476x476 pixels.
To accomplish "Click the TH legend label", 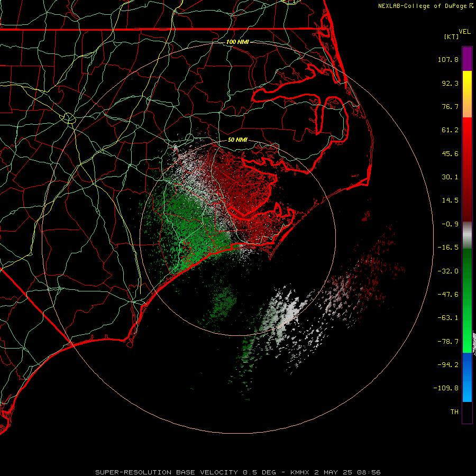I will click(x=454, y=412).
